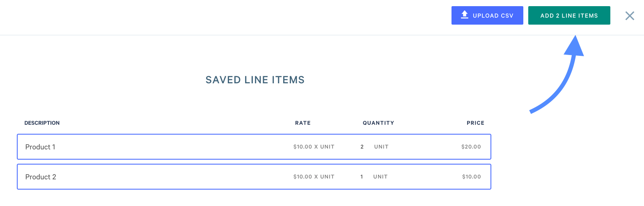The height and width of the screenshot is (206, 644).
Task: Click Product 2 rate $10.00 x Unit
Action: [314, 176]
